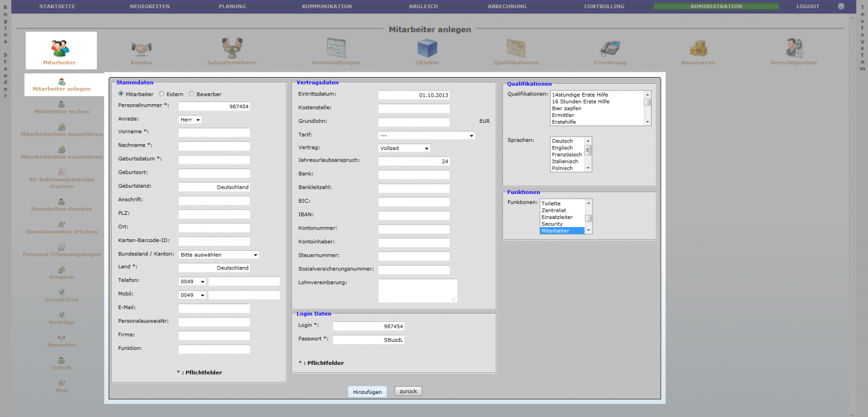Screen dimensions: 868x417
Task: Click the Personal Erfassungsbogen icon
Action: point(61,247)
